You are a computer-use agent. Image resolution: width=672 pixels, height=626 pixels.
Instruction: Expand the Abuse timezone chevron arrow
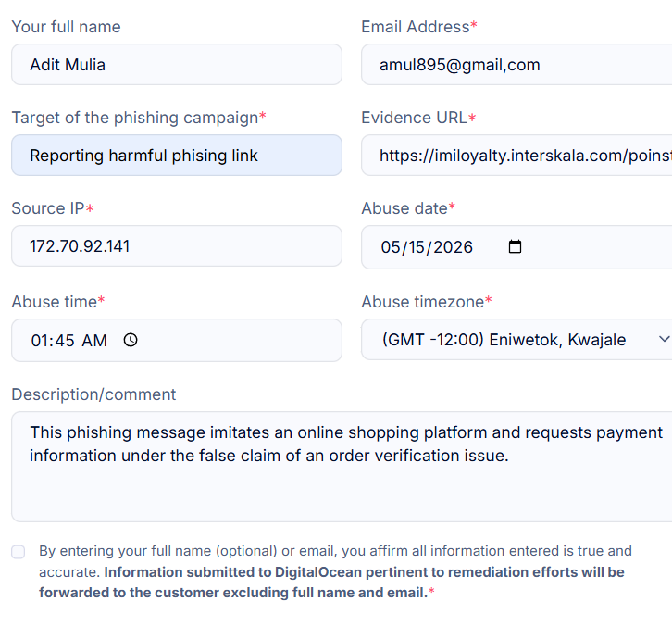click(664, 339)
